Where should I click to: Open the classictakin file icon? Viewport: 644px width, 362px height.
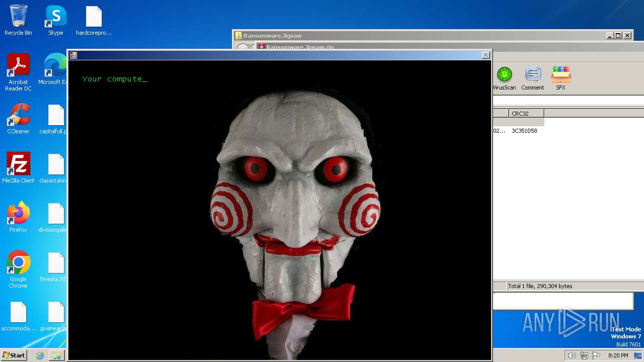click(x=54, y=167)
